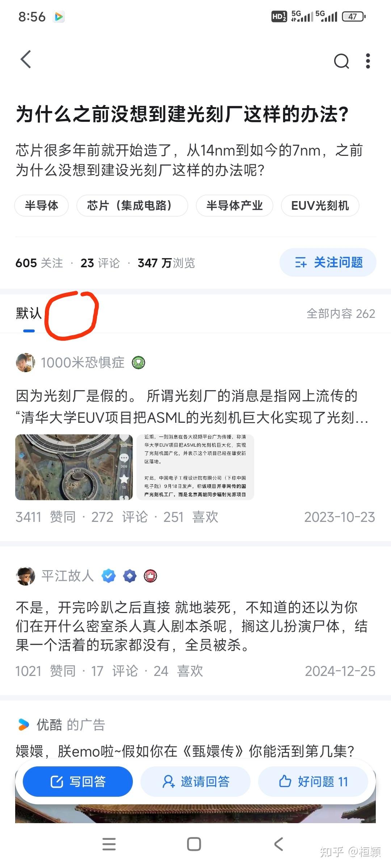The image size is (391, 868).
Task: Tap the 邀请回答 button
Action: [x=195, y=782]
